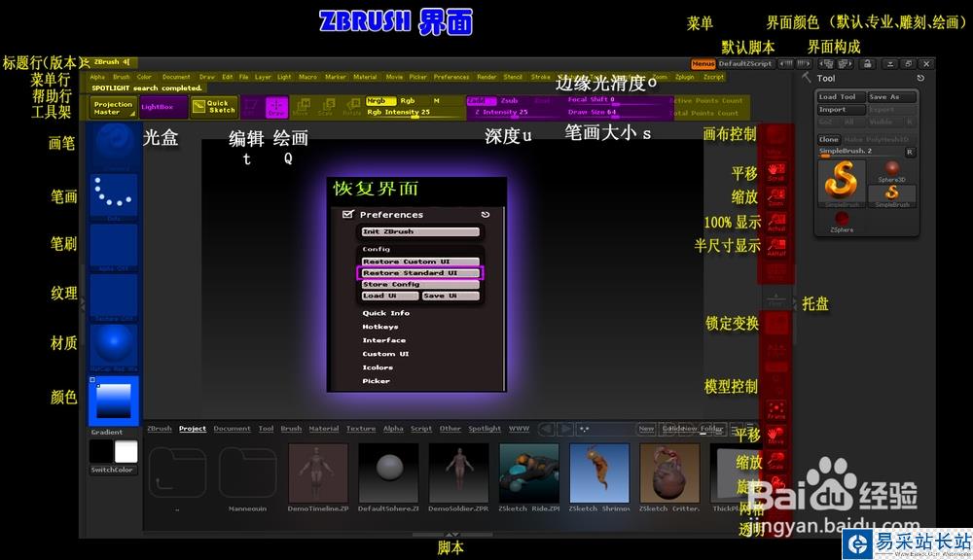Select the Scale mode icon in top shelf
The width and height of the screenshot is (973, 560).
click(327, 107)
